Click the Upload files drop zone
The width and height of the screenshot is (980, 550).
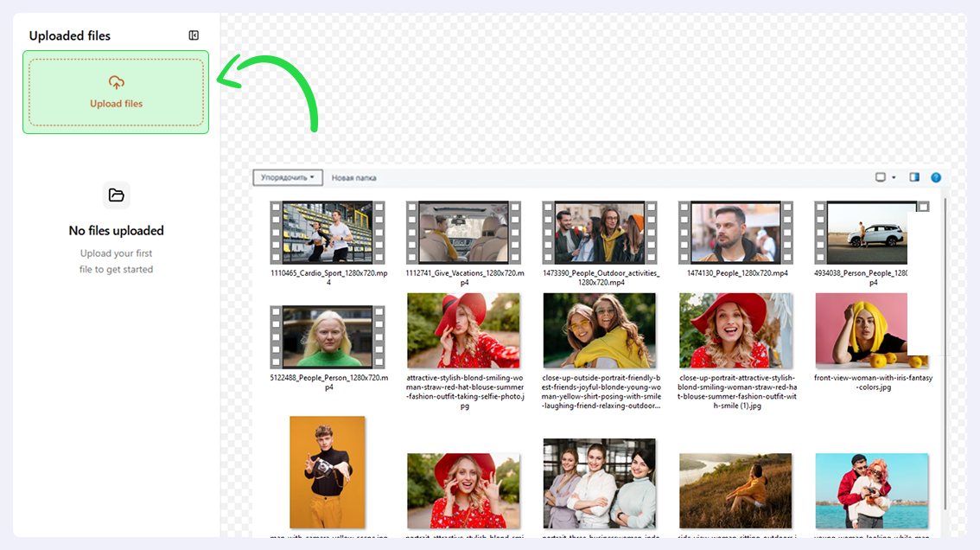[117, 92]
